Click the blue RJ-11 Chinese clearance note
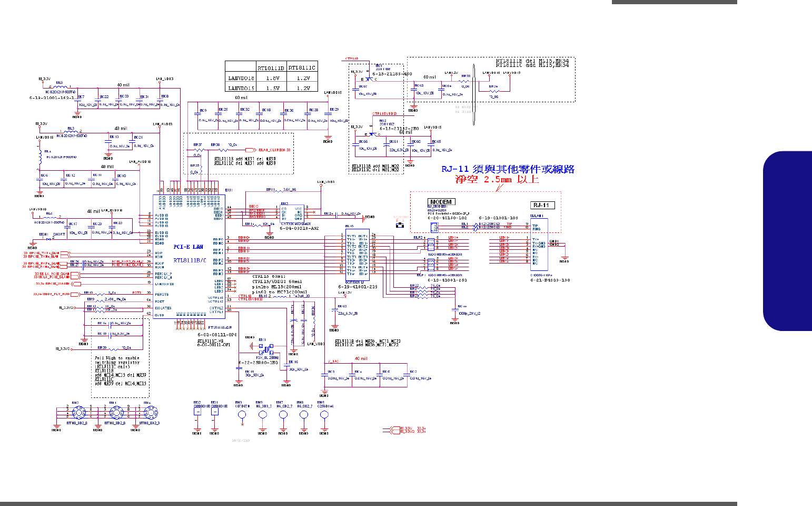This screenshot has height=506, width=812. pos(508,169)
